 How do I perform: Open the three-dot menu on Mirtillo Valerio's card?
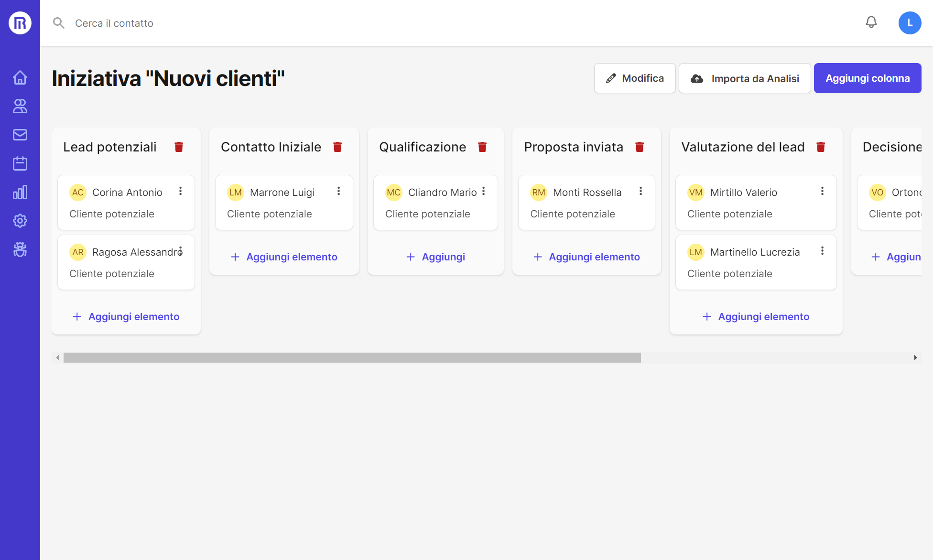pos(822,191)
